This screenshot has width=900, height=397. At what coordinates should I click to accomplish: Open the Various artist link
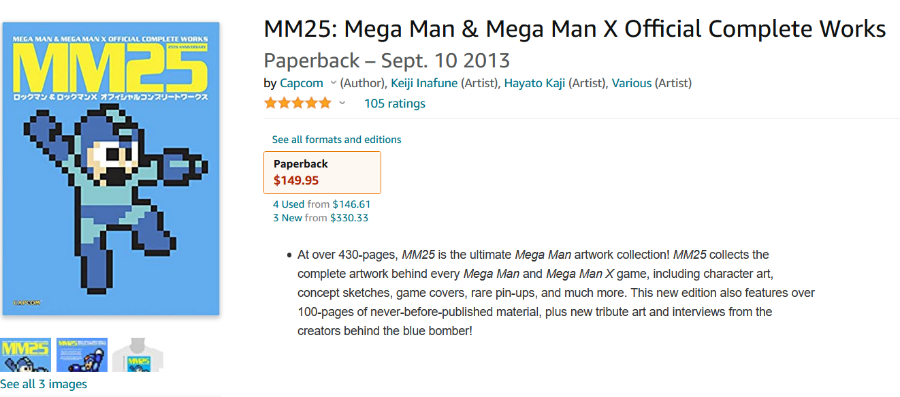[631, 83]
